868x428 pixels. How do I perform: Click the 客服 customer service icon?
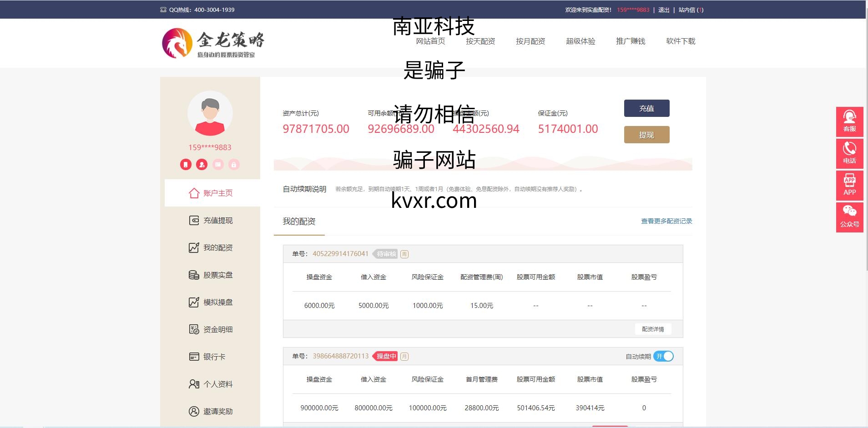click(x=849, y=121)
